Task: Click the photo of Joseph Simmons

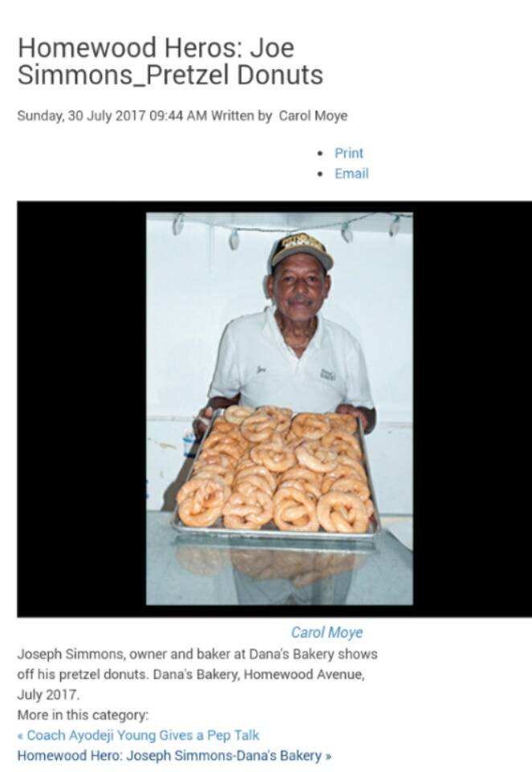Action: point(280,409)
